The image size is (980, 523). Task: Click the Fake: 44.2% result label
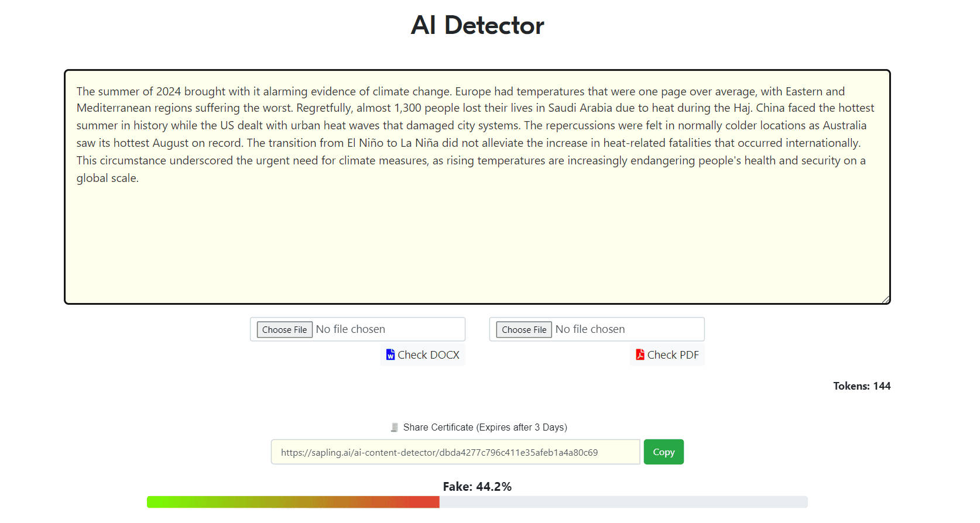coord(477,487)
